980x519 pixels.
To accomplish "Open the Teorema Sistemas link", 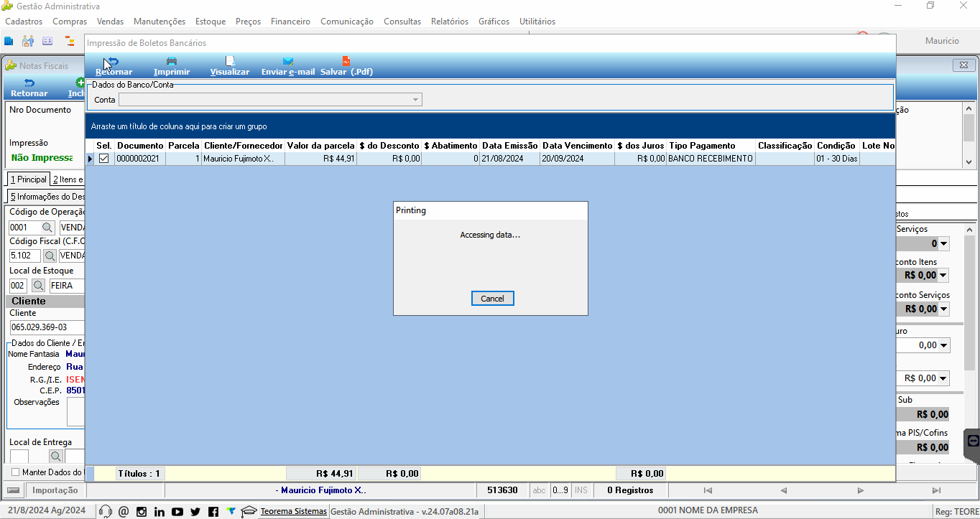I will [x=293, y=511].
